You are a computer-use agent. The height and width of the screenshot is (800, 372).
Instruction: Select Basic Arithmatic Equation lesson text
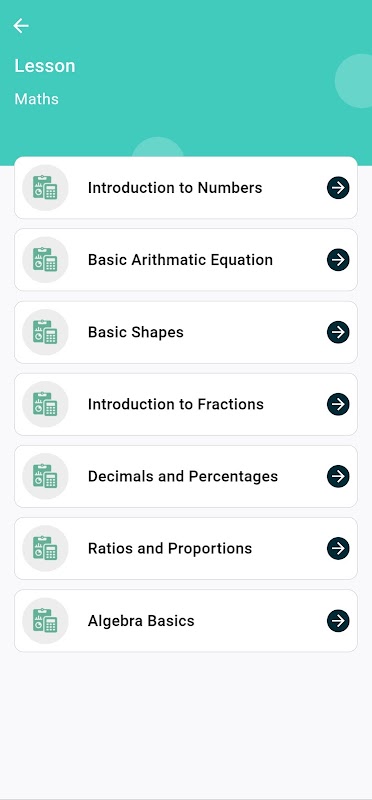click(x=180, y=260)
